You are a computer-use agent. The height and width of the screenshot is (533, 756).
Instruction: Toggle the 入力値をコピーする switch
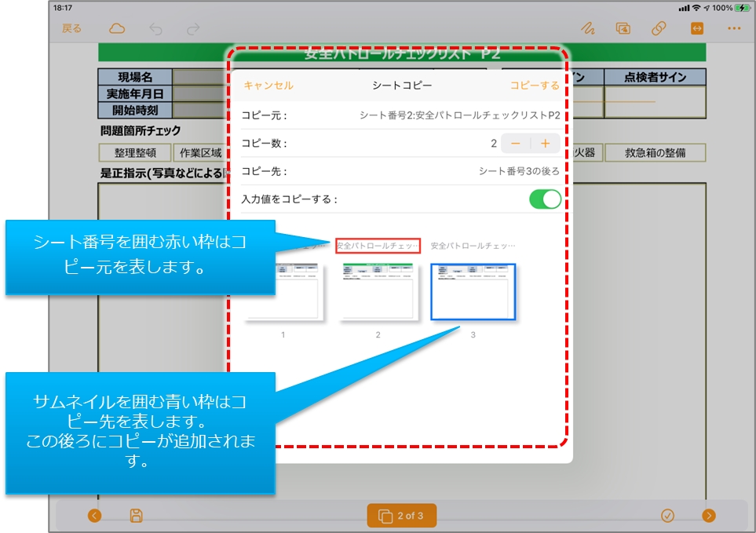(x=545, y=199)
